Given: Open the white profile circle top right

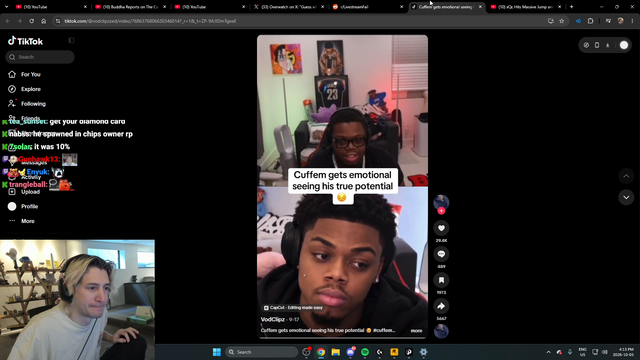Looking at the screenshot, I should coord(624,45).
